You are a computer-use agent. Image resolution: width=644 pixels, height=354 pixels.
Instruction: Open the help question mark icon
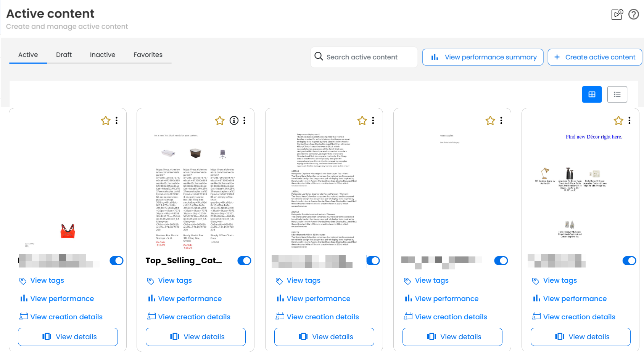pyautogui.click(x=633, y=14)
